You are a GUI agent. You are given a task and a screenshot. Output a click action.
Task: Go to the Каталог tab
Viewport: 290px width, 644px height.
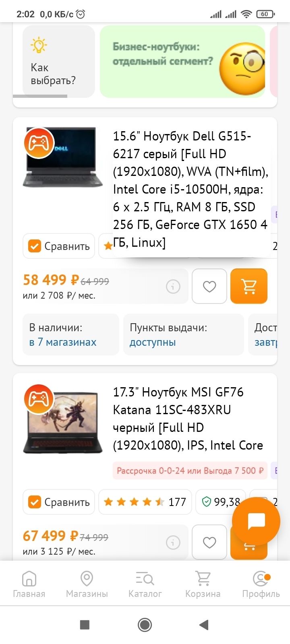point(145,584)
